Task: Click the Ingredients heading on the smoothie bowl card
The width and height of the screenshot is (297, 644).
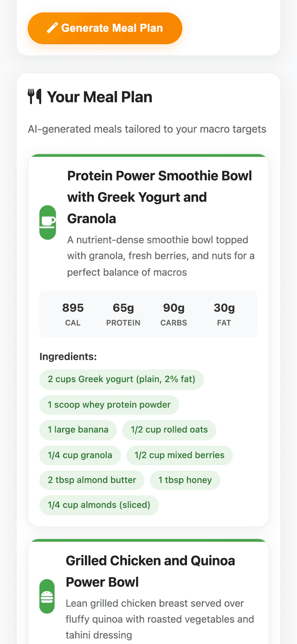Action: coord(68,357)
